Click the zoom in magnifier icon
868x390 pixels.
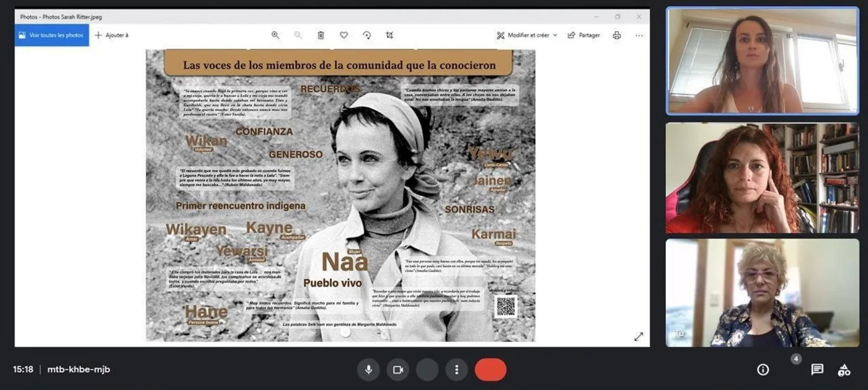[x=275, y=35]
